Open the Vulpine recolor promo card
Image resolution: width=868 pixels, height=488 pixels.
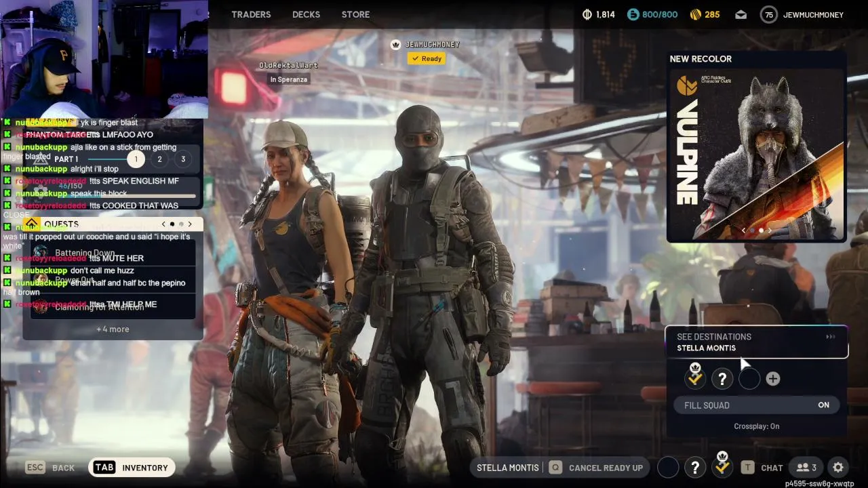[x=756, y=147]
